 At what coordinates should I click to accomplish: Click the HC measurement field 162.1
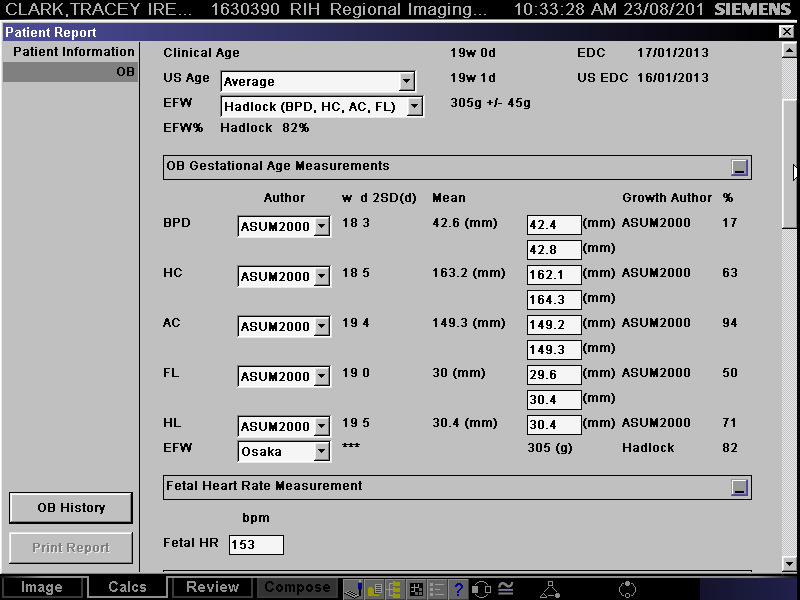click(x=554, y=274)
